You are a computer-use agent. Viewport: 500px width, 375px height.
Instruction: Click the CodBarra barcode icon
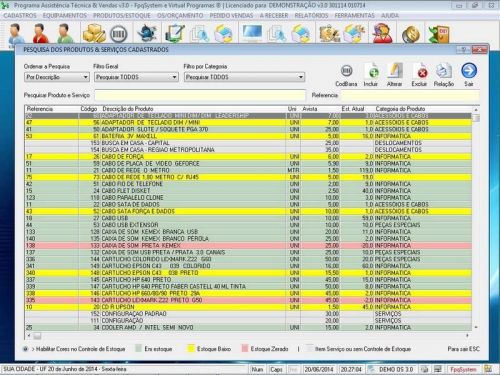[x=347, y=70]
